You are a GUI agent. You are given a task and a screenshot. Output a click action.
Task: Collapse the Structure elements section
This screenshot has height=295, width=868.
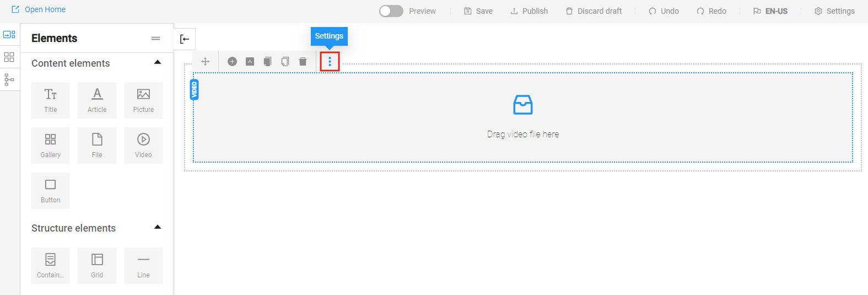[158, 228]
